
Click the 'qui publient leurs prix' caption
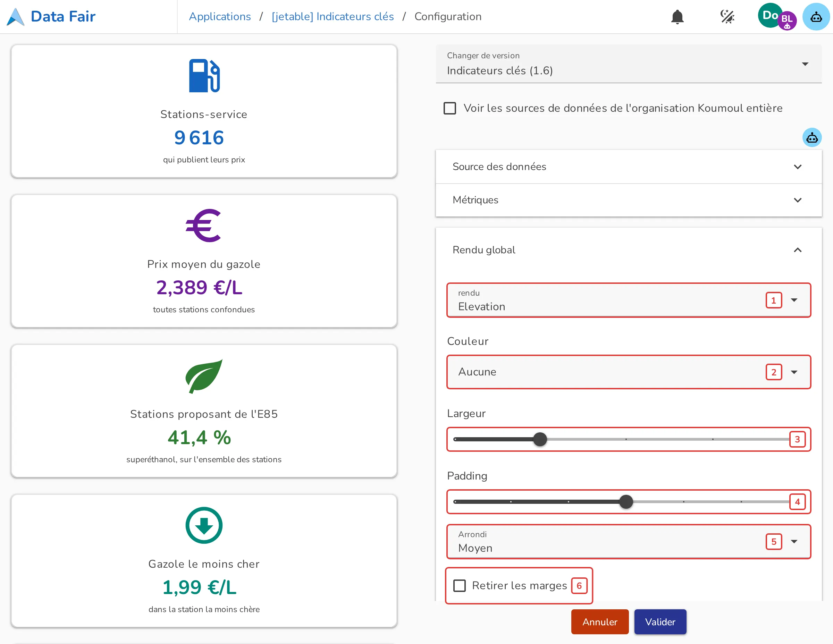point(204,160)
